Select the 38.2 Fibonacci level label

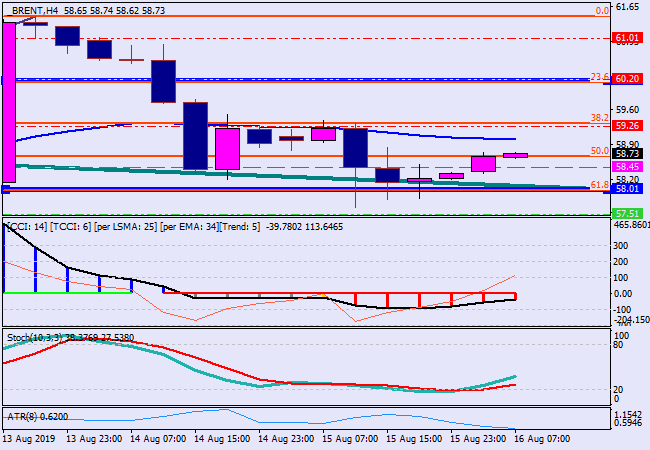click(x=600, y=117)
